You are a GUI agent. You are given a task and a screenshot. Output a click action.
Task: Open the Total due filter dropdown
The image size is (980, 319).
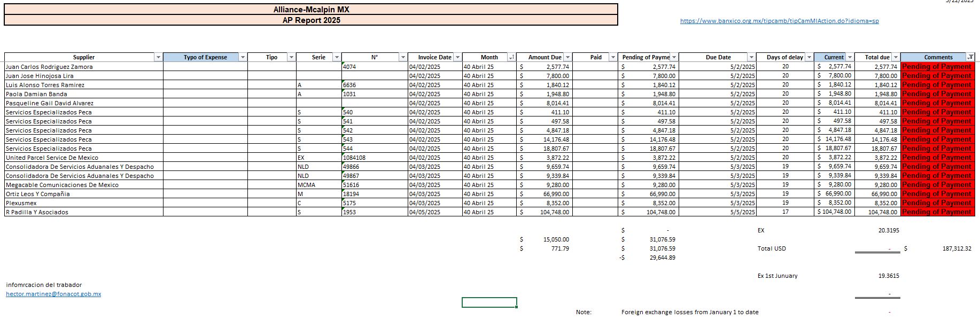point(896,57)
